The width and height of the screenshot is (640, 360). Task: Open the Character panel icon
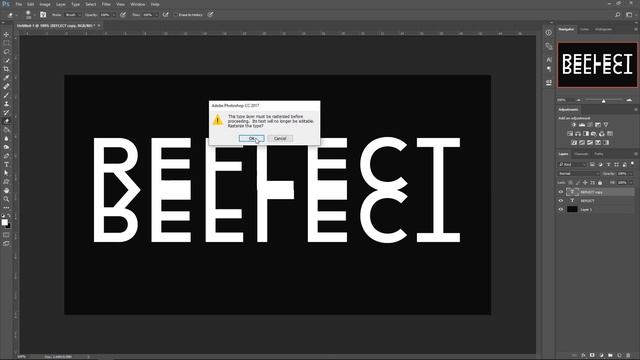[x=549, y=60]
